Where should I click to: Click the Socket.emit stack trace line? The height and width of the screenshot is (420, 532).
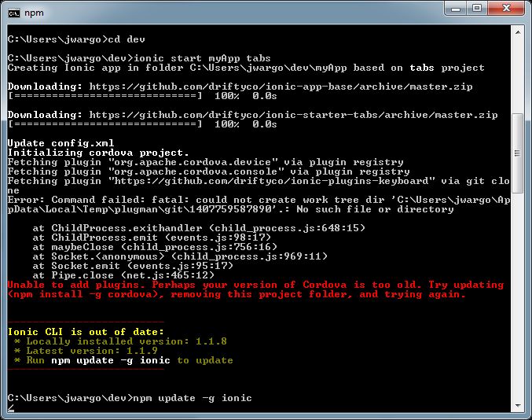click(x=133, y=266)
